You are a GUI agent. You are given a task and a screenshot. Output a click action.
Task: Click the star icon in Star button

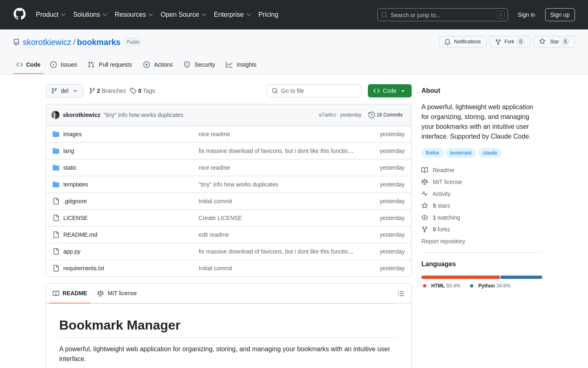(542, 41)
